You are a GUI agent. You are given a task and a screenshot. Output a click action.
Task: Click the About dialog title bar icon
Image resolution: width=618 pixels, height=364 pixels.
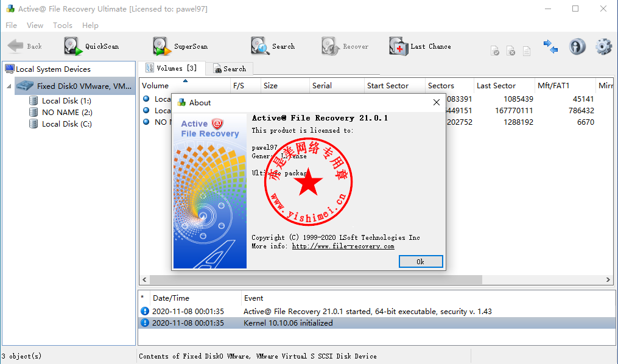pyautogui.click(x=181, y=102)
